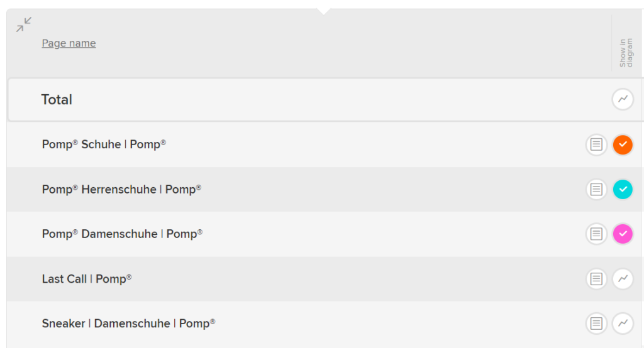This screenshot has width=644, height=348.
Task: Hide Pomp® Schuhe from diagram (orange check)
Action: (623, 145)
